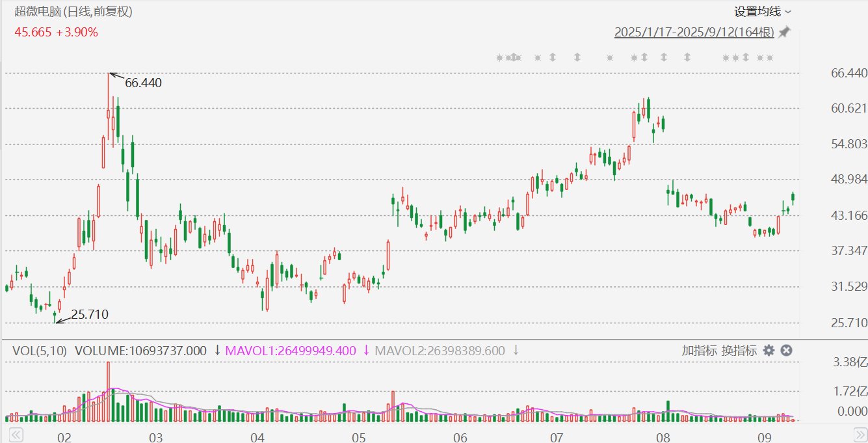Open the 设置均线 moving-average settings dropdown

(763, 11)
